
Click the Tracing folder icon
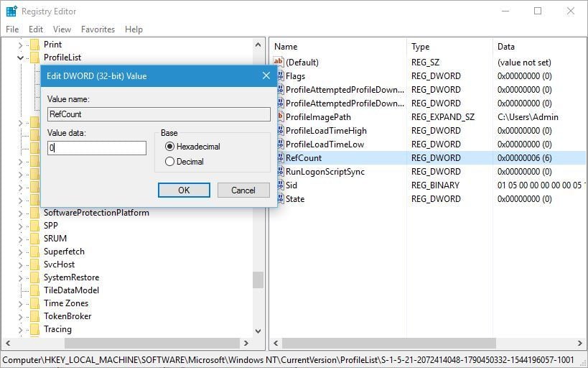[34, 329]
